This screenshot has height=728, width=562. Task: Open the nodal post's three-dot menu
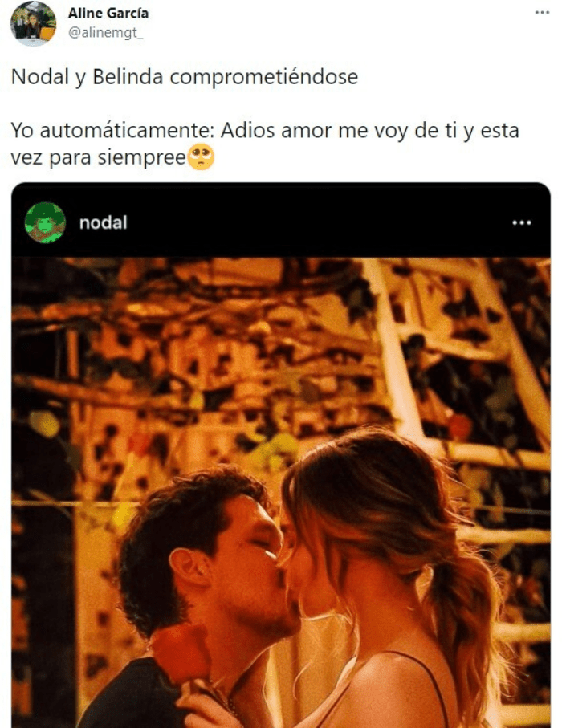pos(522,223)
